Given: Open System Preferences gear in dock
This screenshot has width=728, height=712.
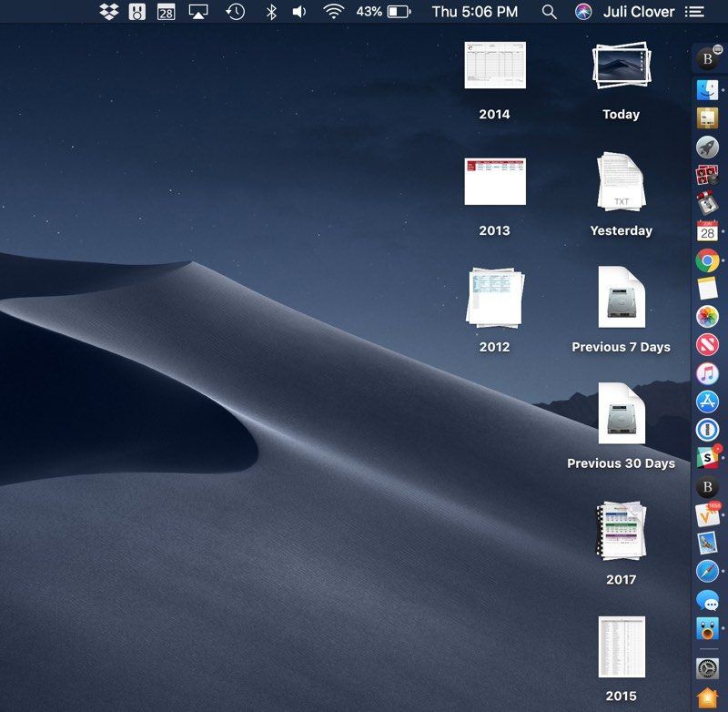Looking at the screenshot, I should pos(707,669).
